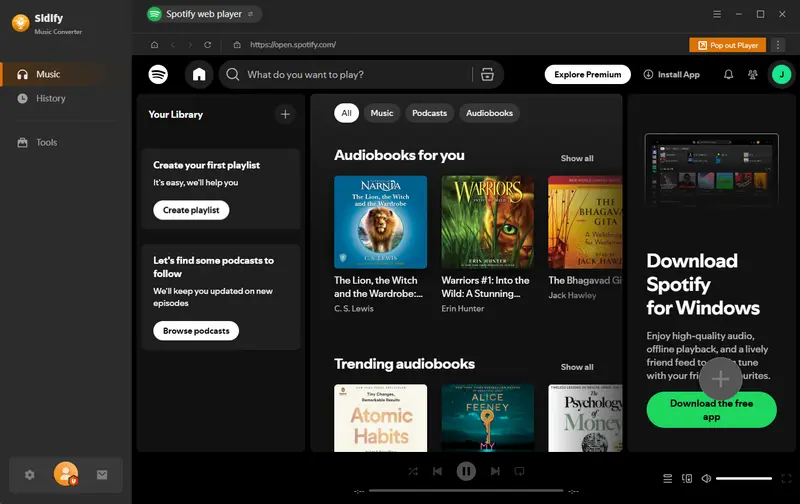Click Explore Premium button
The width and height of the screenshot is (800, 504).
point(588,74)
